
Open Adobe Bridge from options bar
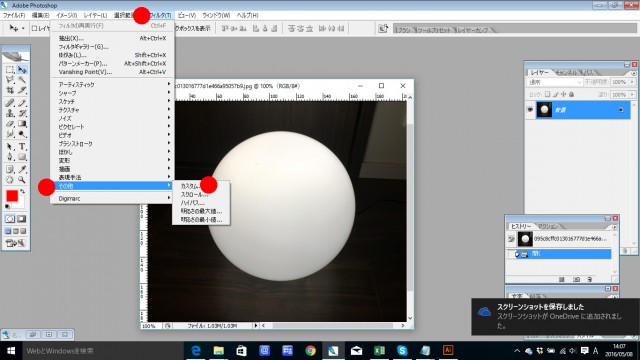383,28
